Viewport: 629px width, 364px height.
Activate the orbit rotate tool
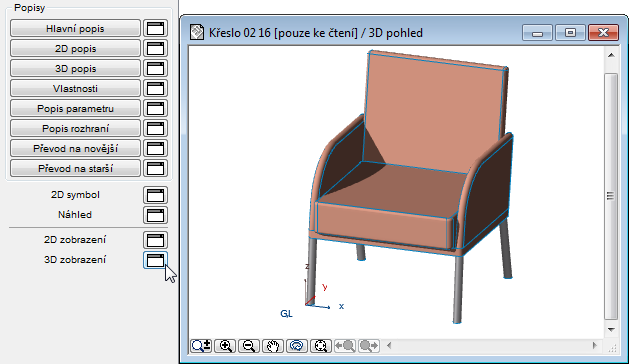[x=296, y=346]
